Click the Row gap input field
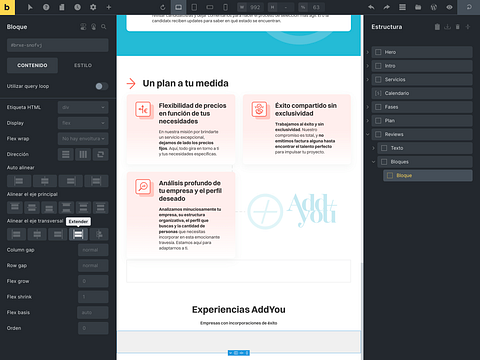Image resolution: width=480 pixels, height=360 pixels. coord(93,266)
